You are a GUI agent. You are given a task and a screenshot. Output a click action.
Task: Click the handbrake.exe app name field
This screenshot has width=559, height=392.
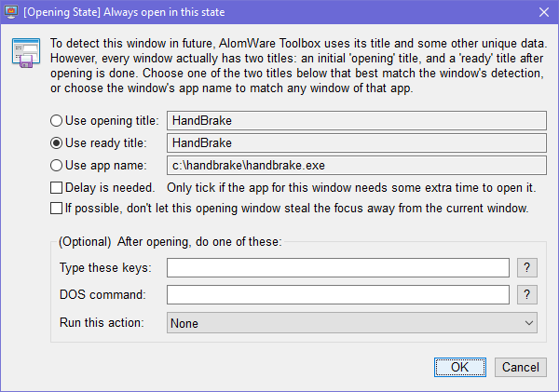[x=355, y=166]
